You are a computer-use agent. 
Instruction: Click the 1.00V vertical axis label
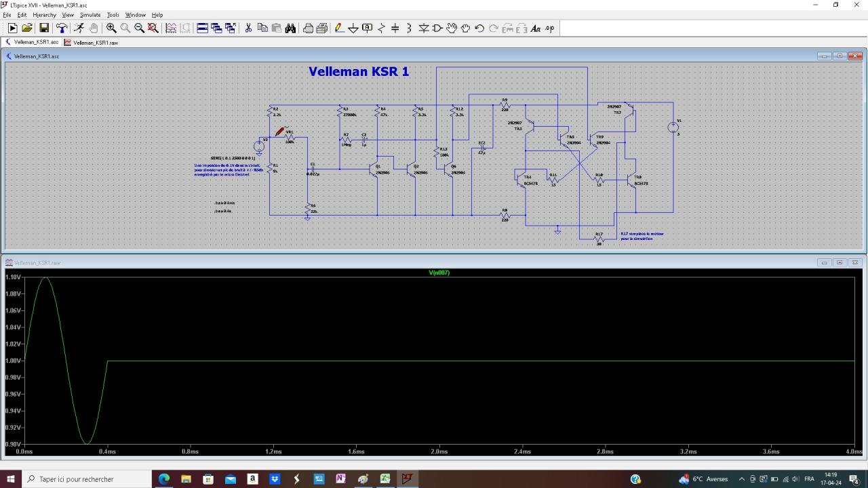(13, 361)
